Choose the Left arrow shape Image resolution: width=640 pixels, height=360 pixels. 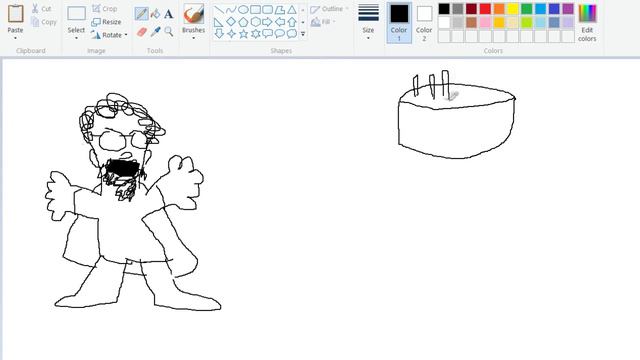pyautogui.click(x=280, y=22)
